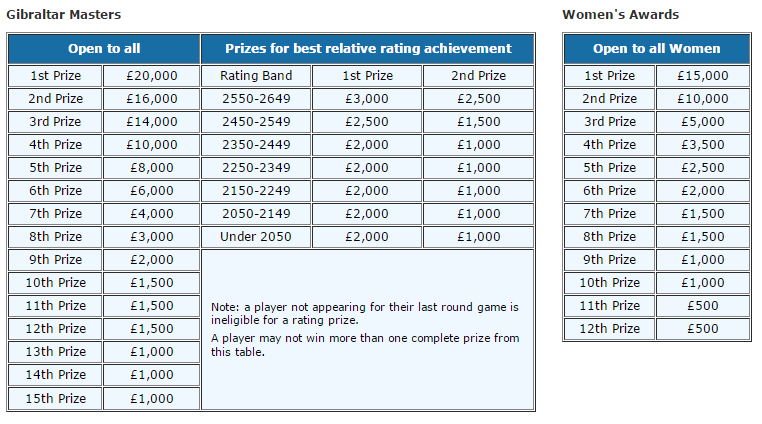
Task: Select the 2550-2649 rating band cell
Action: (x=257, y=99)
